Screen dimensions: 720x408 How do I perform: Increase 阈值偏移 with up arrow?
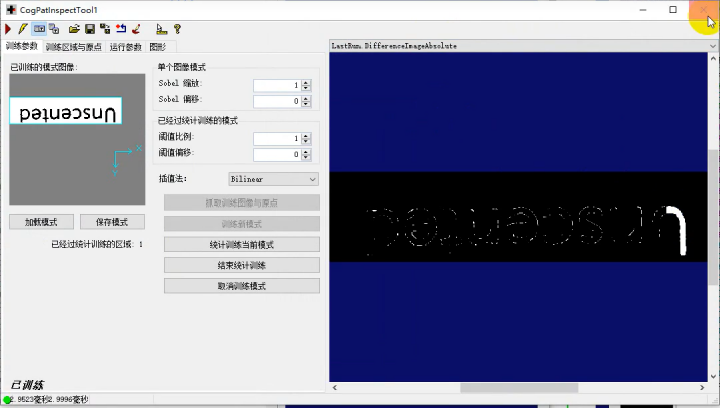[306, 152]
